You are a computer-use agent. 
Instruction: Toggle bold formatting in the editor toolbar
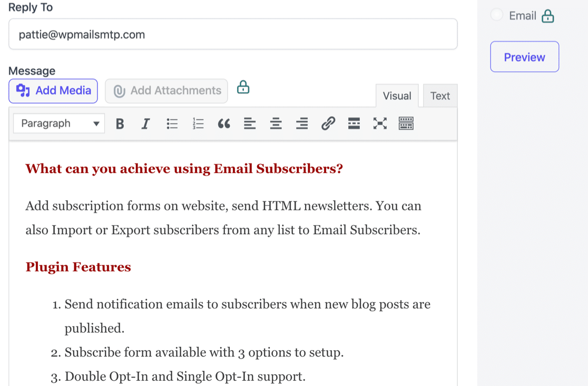click(x=120, y=123)
